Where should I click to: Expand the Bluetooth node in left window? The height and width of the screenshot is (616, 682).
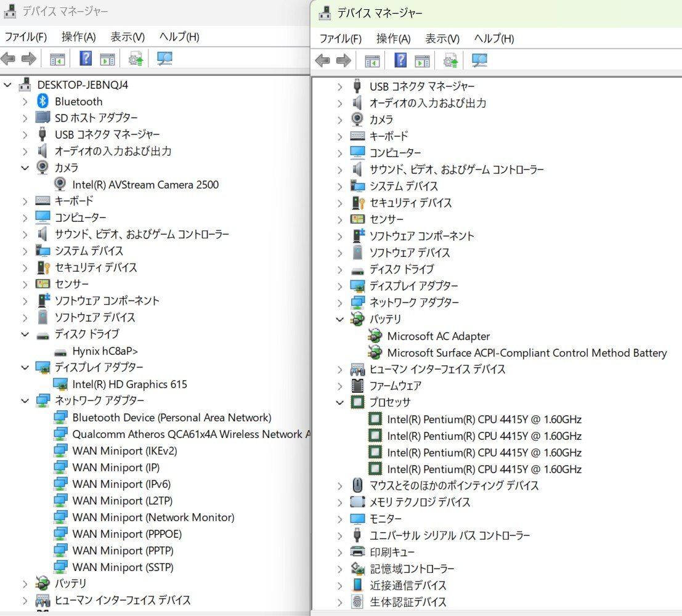[x=25, y=102]
